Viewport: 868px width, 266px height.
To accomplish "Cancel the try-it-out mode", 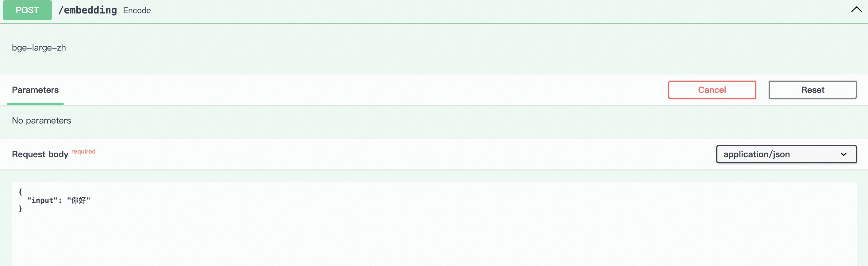I will coord(712,90).
